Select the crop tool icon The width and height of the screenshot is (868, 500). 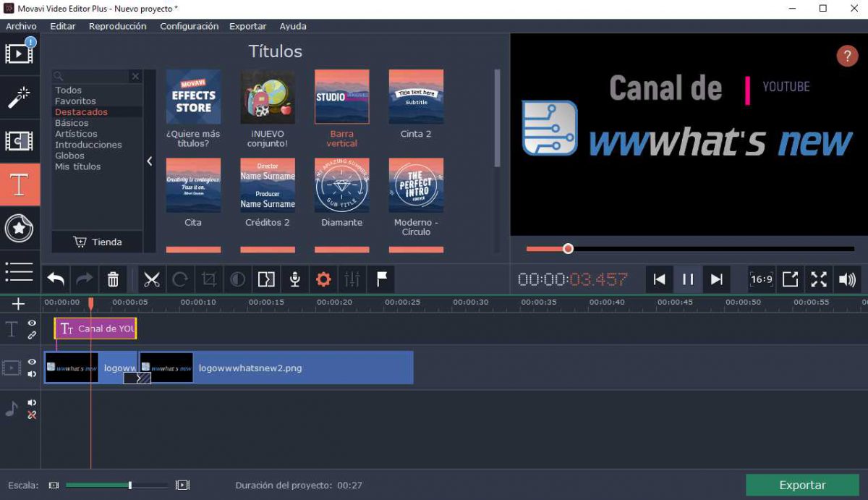(x=209, y=279)
